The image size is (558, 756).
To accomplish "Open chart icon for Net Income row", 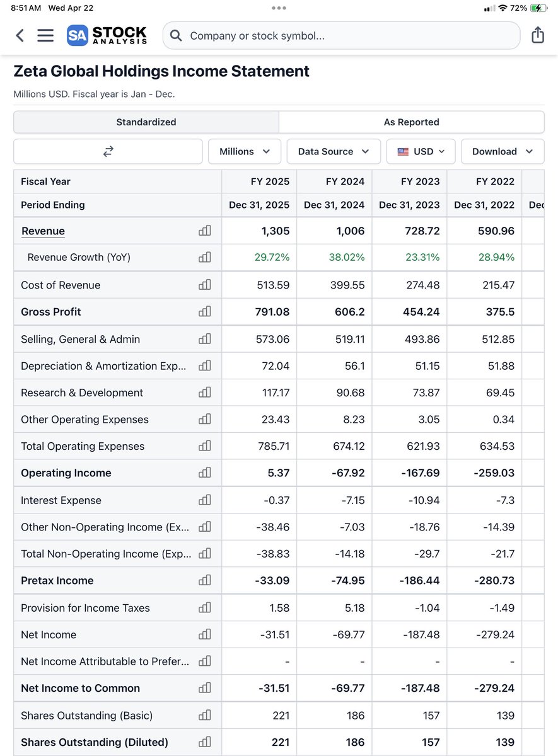I will click(x=204, y=635).
